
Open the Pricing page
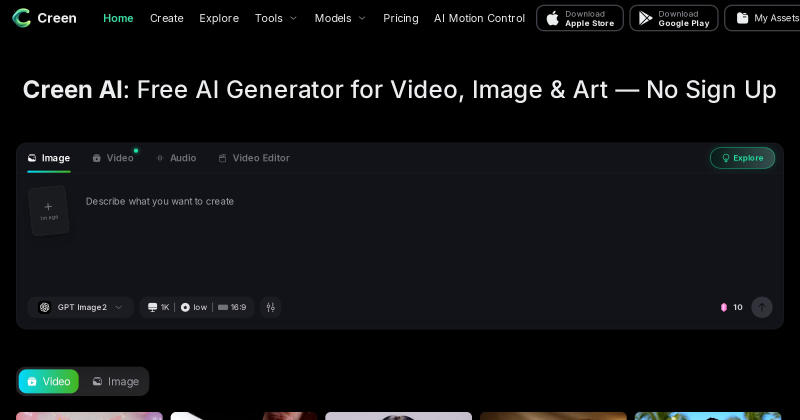tap(401, 18)
